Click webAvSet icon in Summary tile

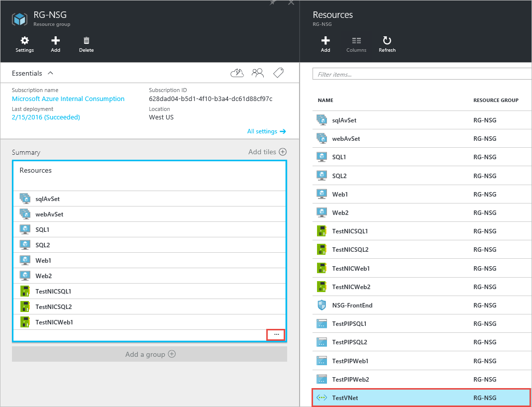click(25, 214)
